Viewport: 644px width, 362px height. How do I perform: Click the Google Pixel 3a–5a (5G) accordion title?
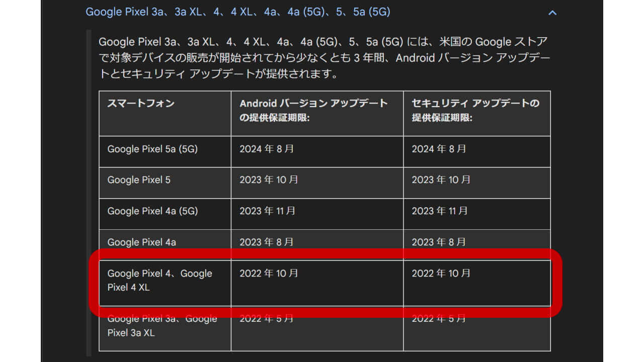click(237, 12)
